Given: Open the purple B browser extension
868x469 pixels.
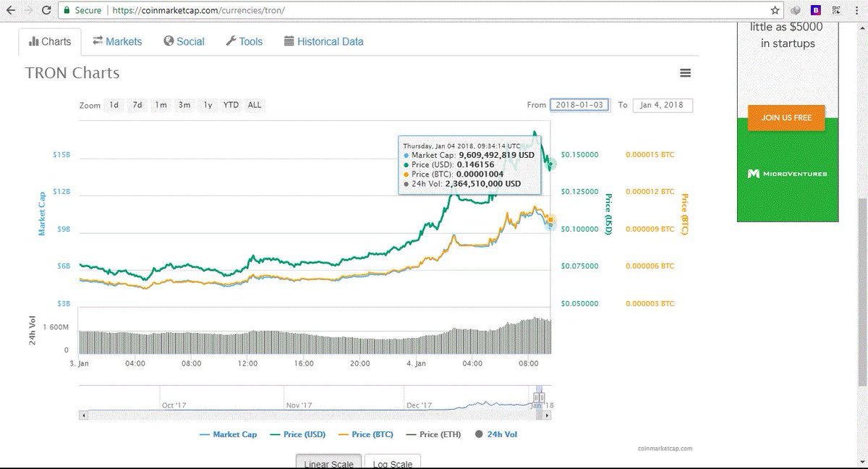Looking at the screenshot, I should (816, 10).
